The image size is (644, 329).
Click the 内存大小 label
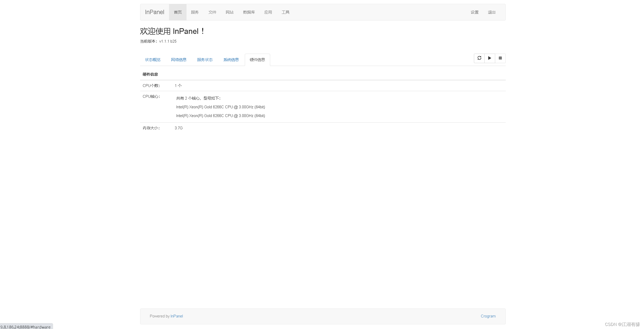(x=151, y=128)
